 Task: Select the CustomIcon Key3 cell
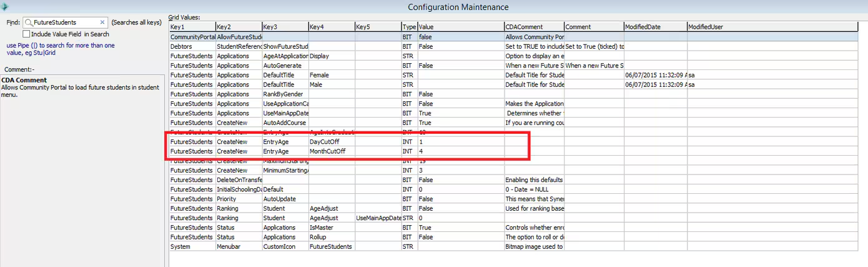click(285, 246)
